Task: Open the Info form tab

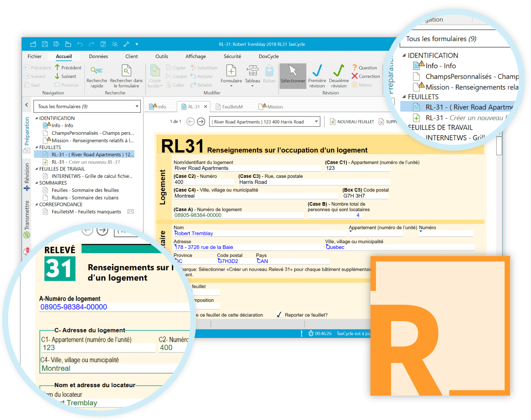Action: (x=158, y=107)
